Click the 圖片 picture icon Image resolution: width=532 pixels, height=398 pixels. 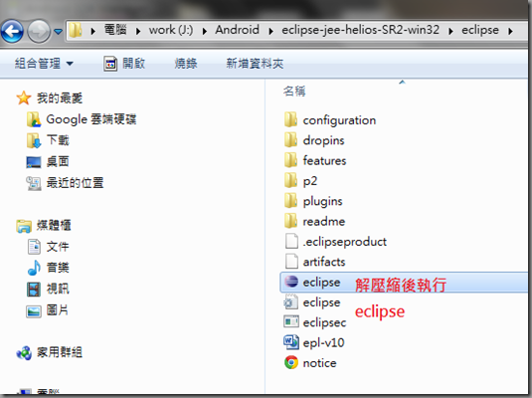tap(34, 311)
